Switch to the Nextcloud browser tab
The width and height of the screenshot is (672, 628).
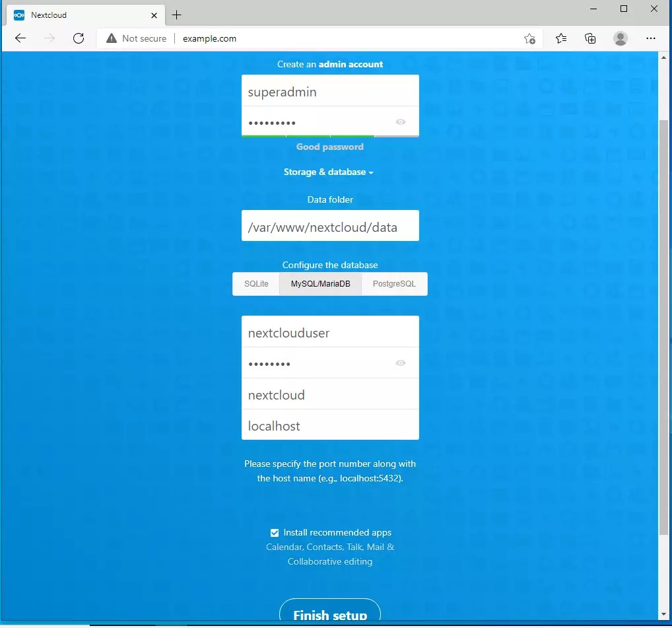(x=86, y=15)
